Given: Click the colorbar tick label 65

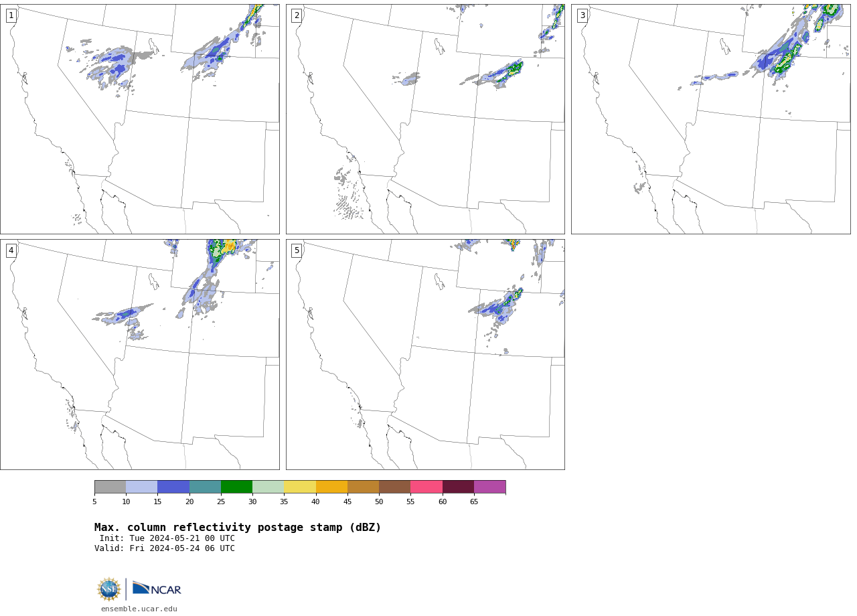Looking at the screenshot, I should coord(474,502).
